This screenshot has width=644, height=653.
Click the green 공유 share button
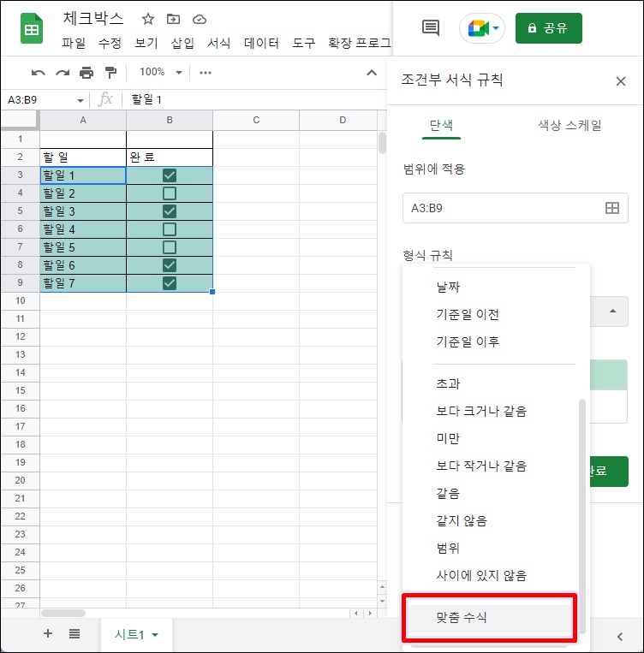(x=549, y=28)
